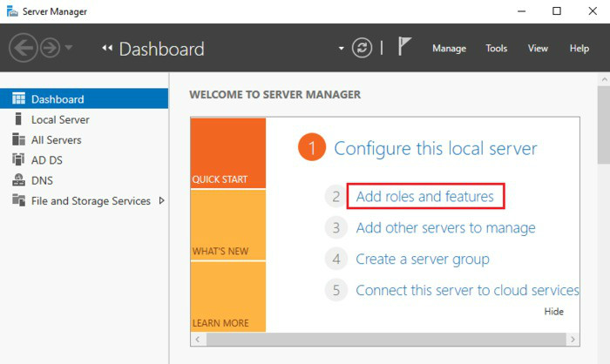Viewport: 610px width, 364px height.
Task: Click the All Servers icon
Action: click(18, 139)
